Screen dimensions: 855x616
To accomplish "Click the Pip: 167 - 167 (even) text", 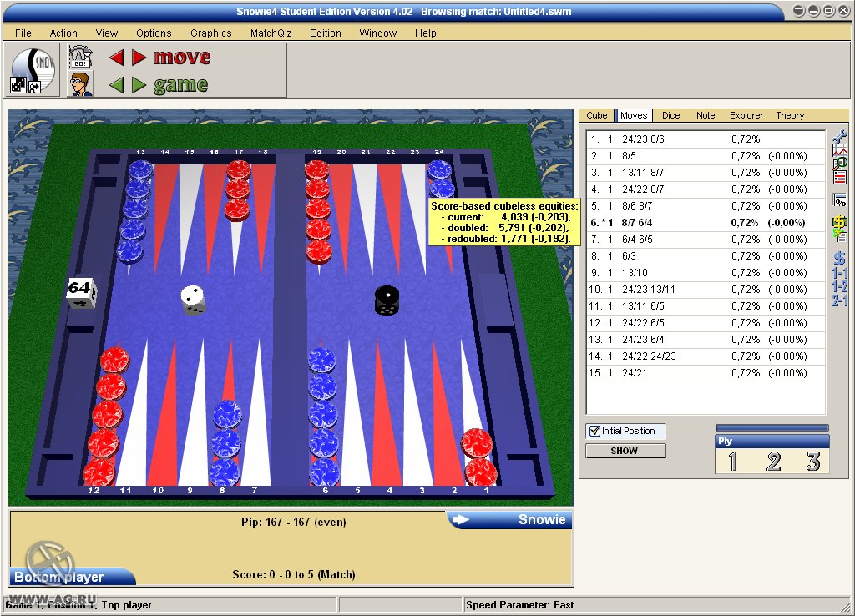I will (x=293, y=523).
